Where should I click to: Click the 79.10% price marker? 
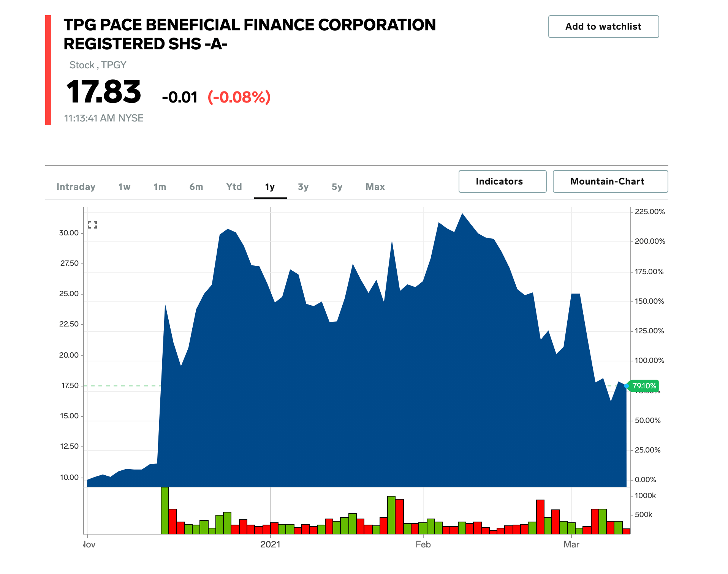tap(645, 386)
